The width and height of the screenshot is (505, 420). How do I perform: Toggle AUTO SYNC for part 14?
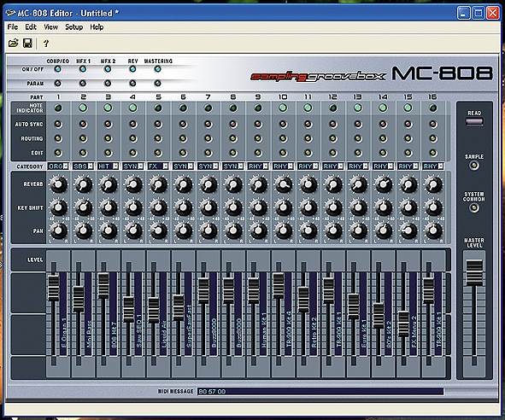click(384, 124)
